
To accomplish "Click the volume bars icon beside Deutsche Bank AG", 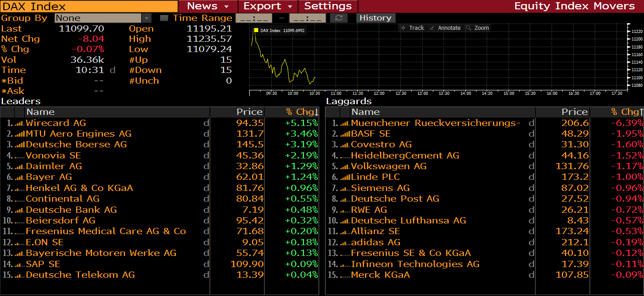I will [x=20, y=210].
